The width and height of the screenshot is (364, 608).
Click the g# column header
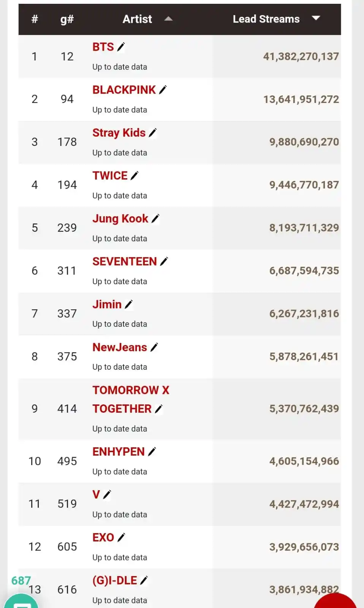67,19
